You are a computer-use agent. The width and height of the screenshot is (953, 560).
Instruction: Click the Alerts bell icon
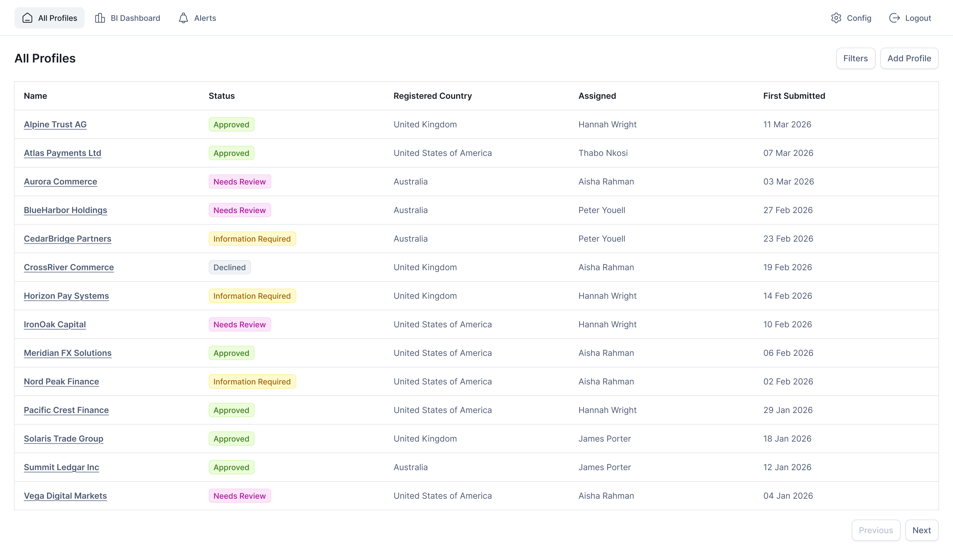click(183, 18)
